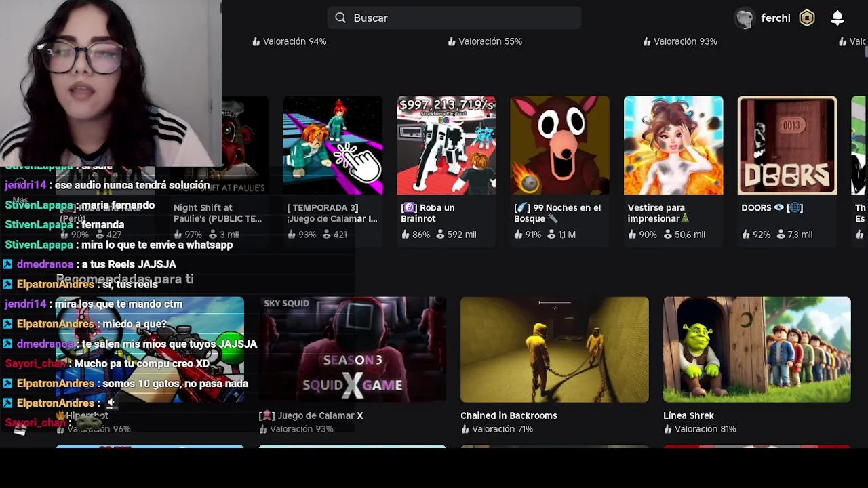Click the Línea Shrek title
The height and width of the screenshot is (488, 868).
(x=688, y=415)
